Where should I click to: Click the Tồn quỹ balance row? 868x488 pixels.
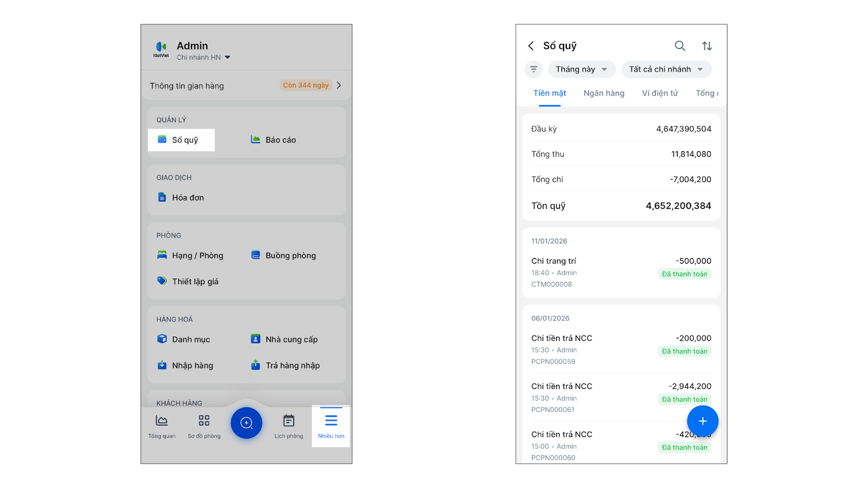(x=621, y=206)
